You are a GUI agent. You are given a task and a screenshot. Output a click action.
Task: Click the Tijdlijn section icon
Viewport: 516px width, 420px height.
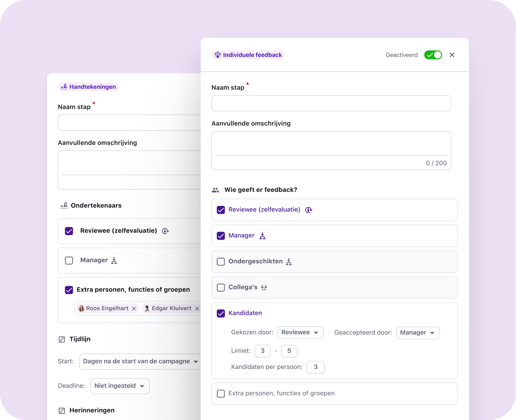62,339
